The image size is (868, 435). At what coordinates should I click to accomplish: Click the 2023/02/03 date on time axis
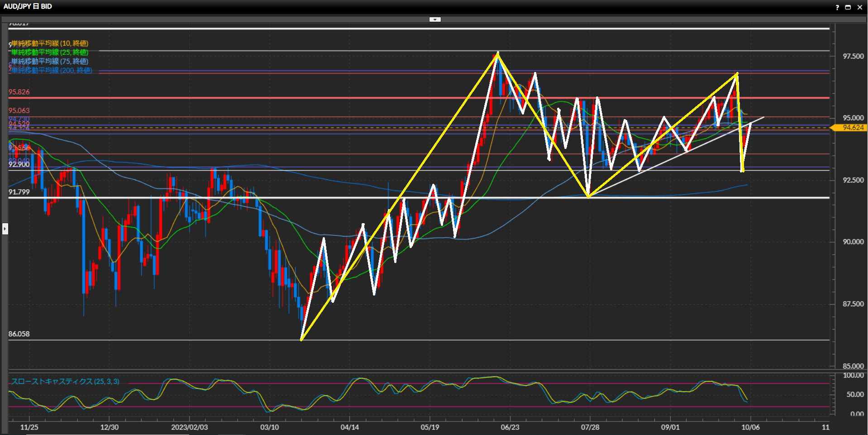(189, 427)
